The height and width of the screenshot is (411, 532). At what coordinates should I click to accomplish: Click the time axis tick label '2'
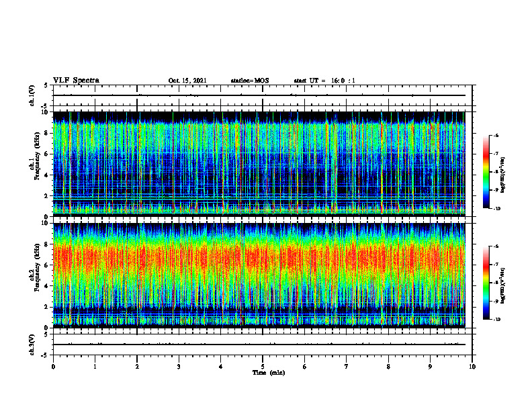(x=137, y=366)
